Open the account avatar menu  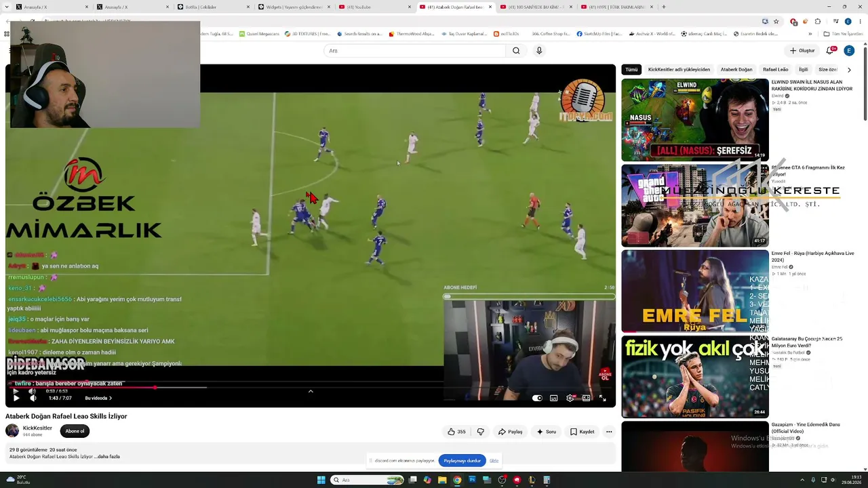click(849, 51)
